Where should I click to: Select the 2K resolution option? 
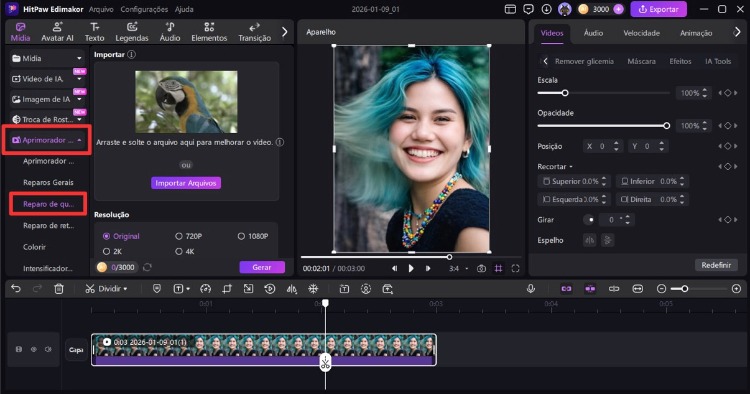tap(112, 252)
